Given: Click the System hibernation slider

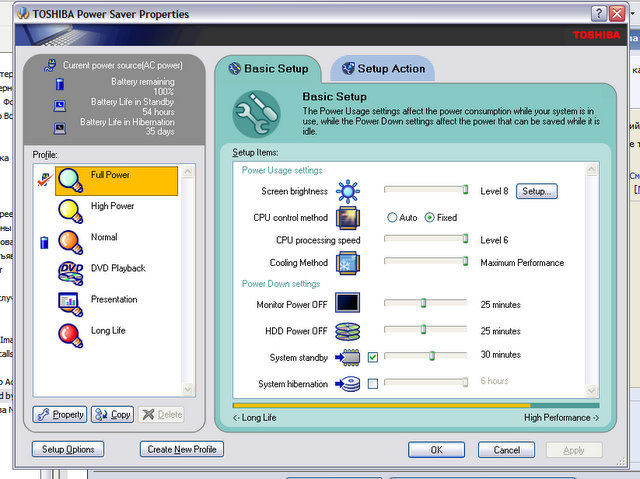Looking at the screenshot, I should click(x=426, y=382).
